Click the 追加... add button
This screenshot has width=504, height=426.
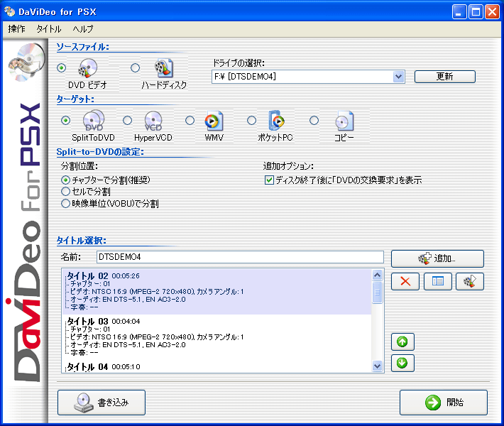coord(437,258)
